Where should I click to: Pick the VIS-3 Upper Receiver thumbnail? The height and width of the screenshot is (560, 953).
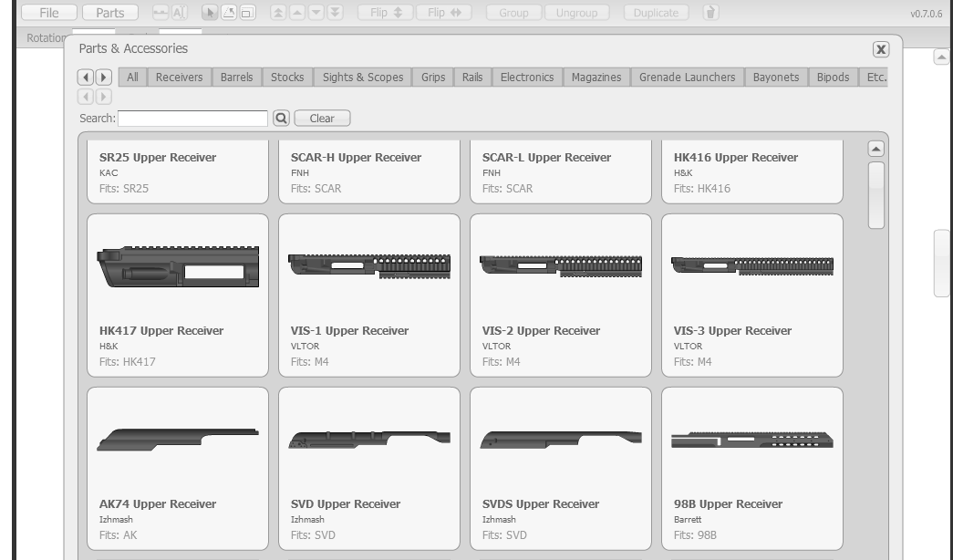point(751,265)
